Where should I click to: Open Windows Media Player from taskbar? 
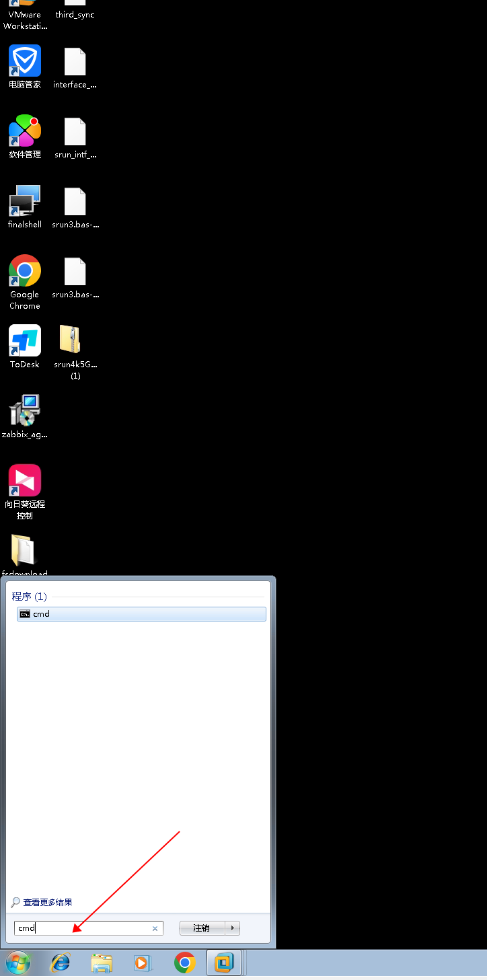(x=143, y=963)
